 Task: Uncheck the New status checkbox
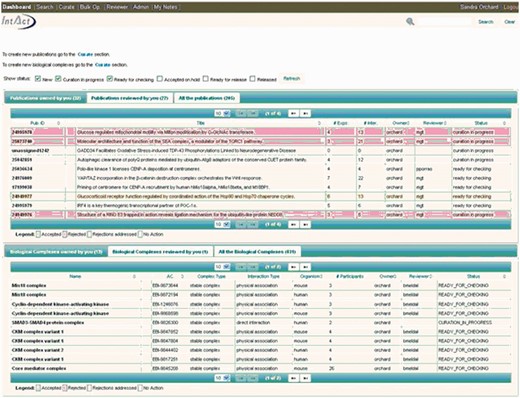pos(38,79)
